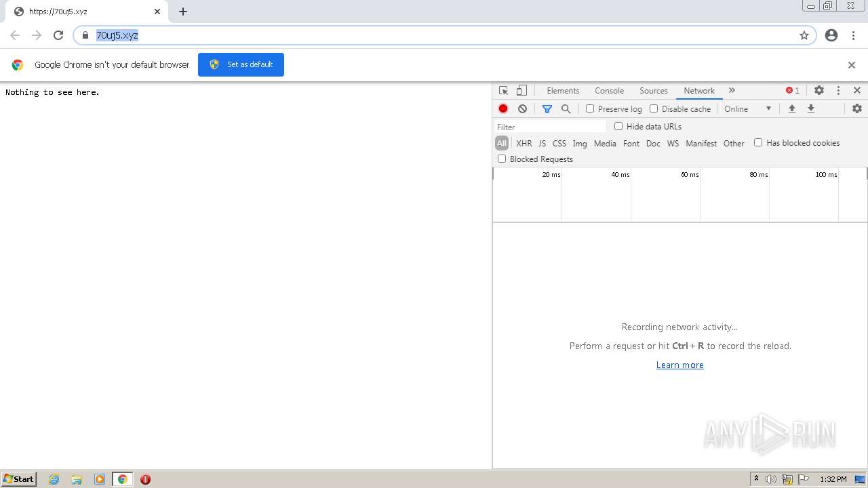Screen dimensions: 868x488
Task: Import HAR file upload arrow icon
Action: pyautogui.click(x=791, y=108)
